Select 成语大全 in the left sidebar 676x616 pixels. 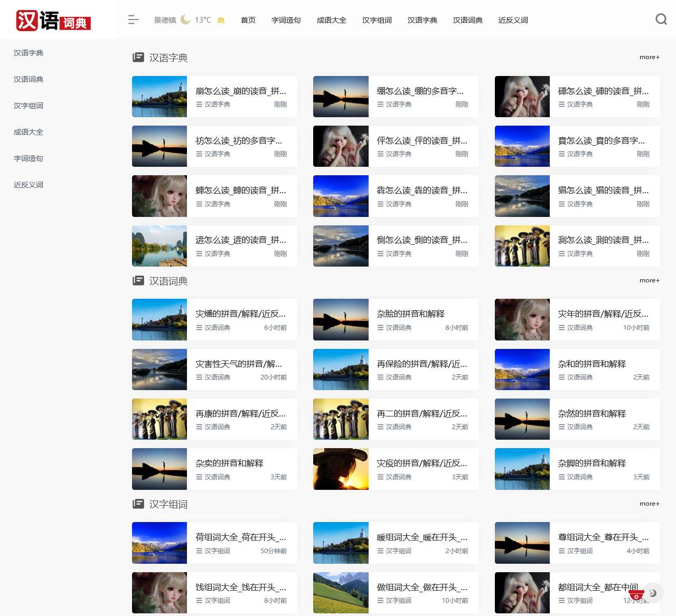pos(29,132)
